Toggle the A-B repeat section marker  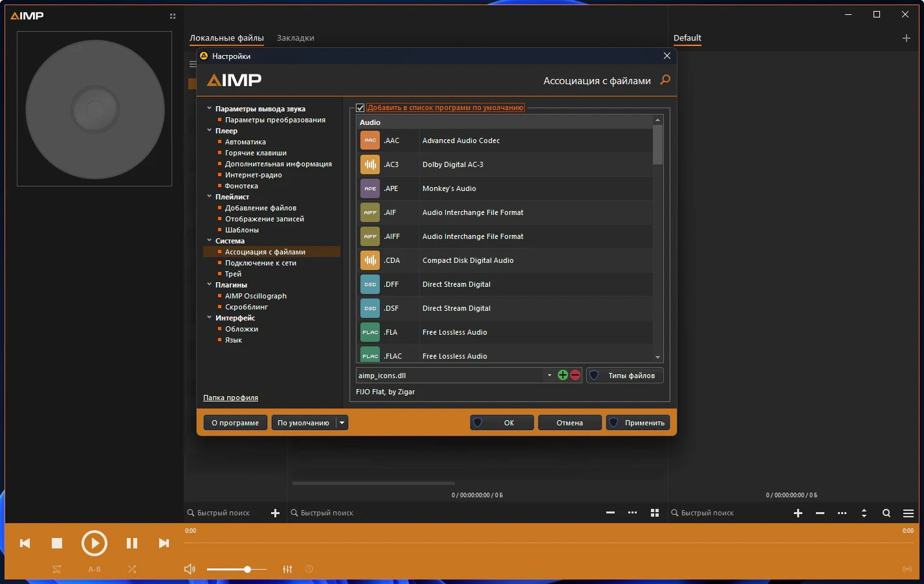coord(94,569)
